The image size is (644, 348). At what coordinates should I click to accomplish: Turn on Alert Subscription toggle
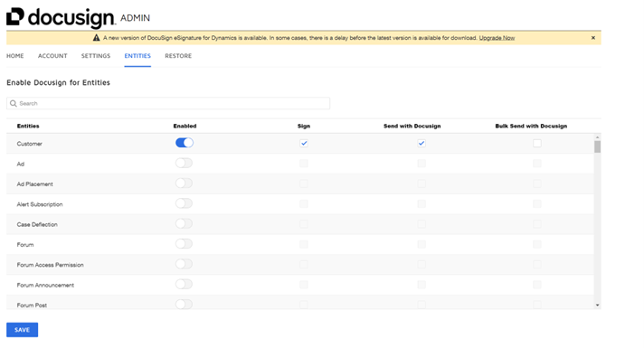[x=184, y=203]
